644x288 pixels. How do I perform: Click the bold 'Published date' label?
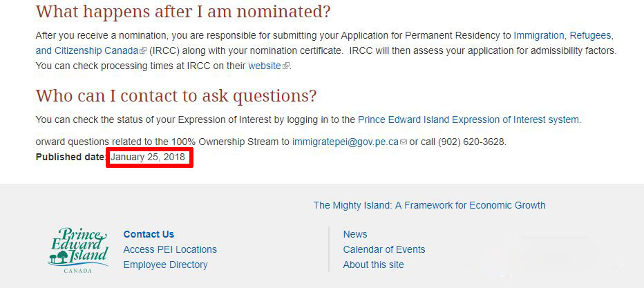coord(70,157)
